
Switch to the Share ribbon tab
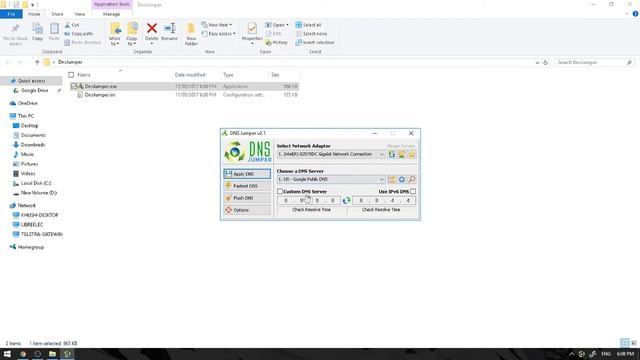pyautogui.click(x=57, y=14)
